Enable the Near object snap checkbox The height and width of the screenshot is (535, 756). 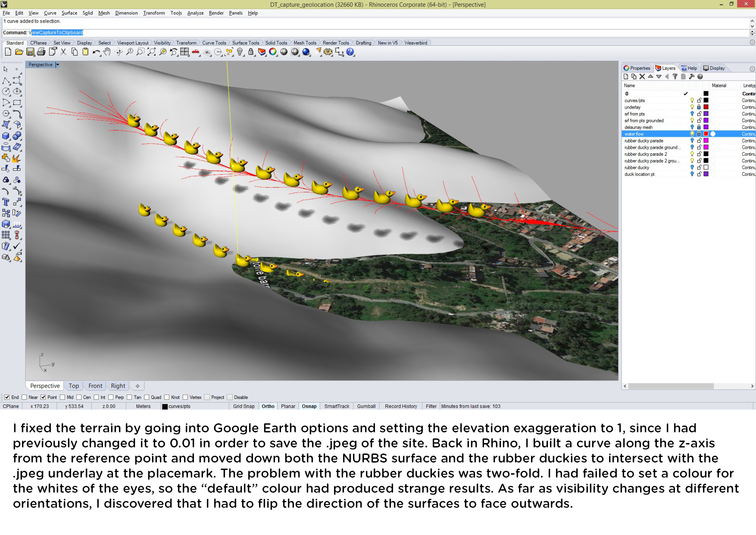click(x=25, y=397)
